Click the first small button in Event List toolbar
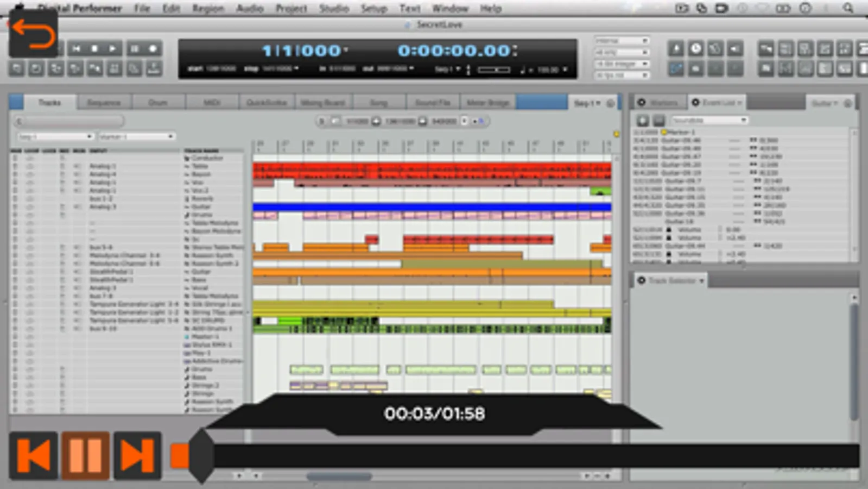The image size is (868, 489). pyautogui.click(x=643, y=120)
